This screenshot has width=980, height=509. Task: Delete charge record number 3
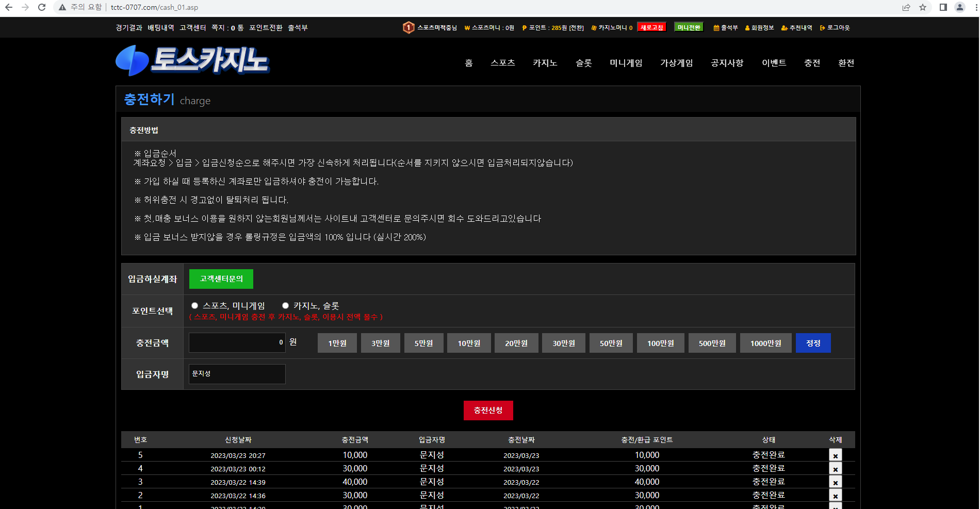835,482
